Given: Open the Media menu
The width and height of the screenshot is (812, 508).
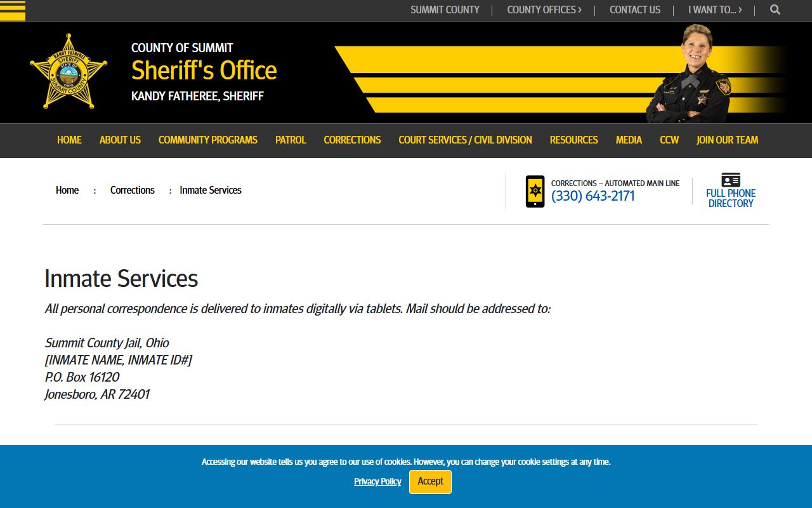Looking at the screenshot, I should click(629, 140).
